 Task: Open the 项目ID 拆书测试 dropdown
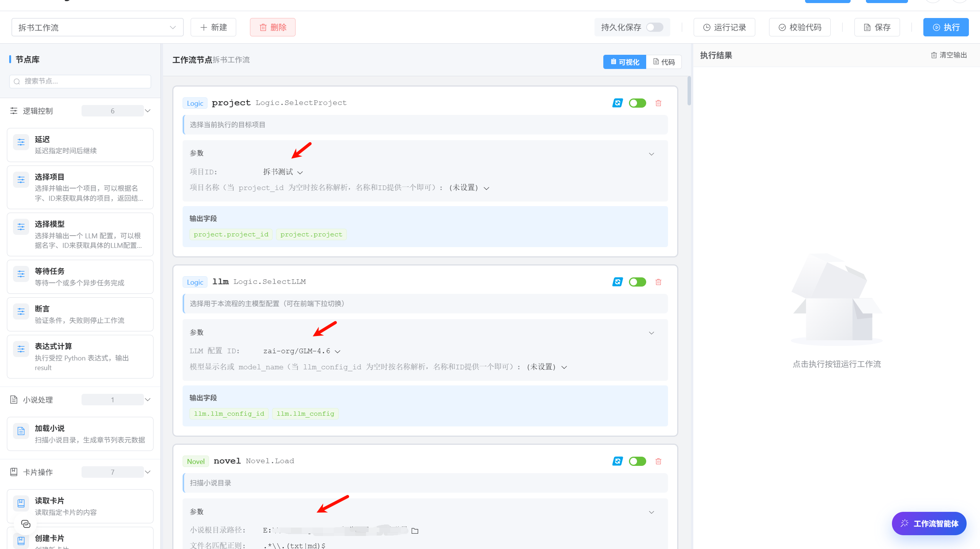point(283,172)
